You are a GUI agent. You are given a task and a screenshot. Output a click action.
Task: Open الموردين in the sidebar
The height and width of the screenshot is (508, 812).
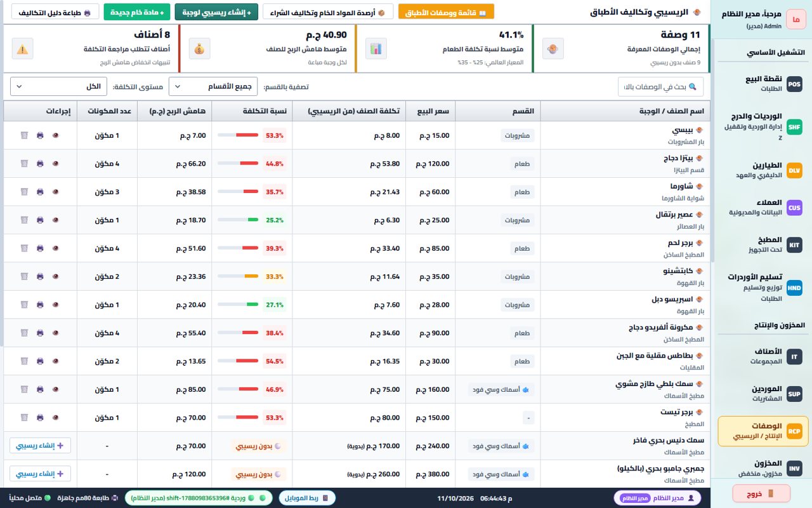pyautogui.click(x=763, y=394)
